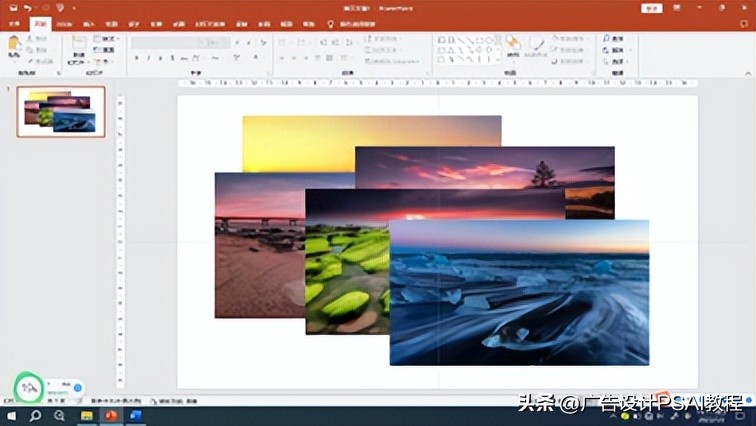Toggle Bold text formatting
The width and height of the screenshot is (756, 426).
click(136, 58)
